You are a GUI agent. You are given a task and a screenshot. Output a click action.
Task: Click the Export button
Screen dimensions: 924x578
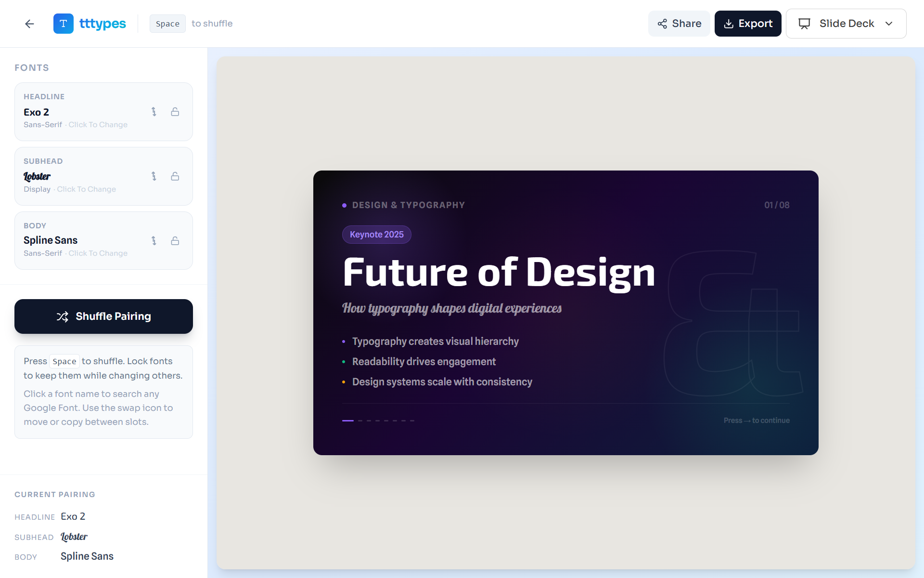point(748,23)
